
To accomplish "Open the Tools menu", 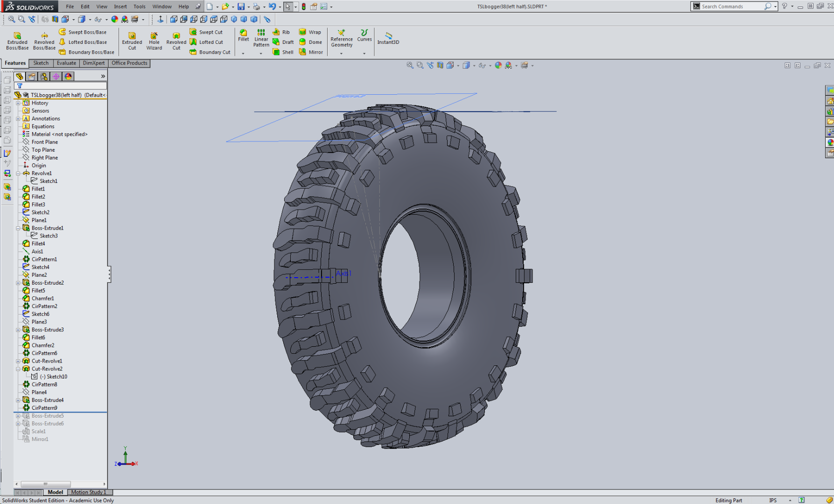I will (139, 6).
